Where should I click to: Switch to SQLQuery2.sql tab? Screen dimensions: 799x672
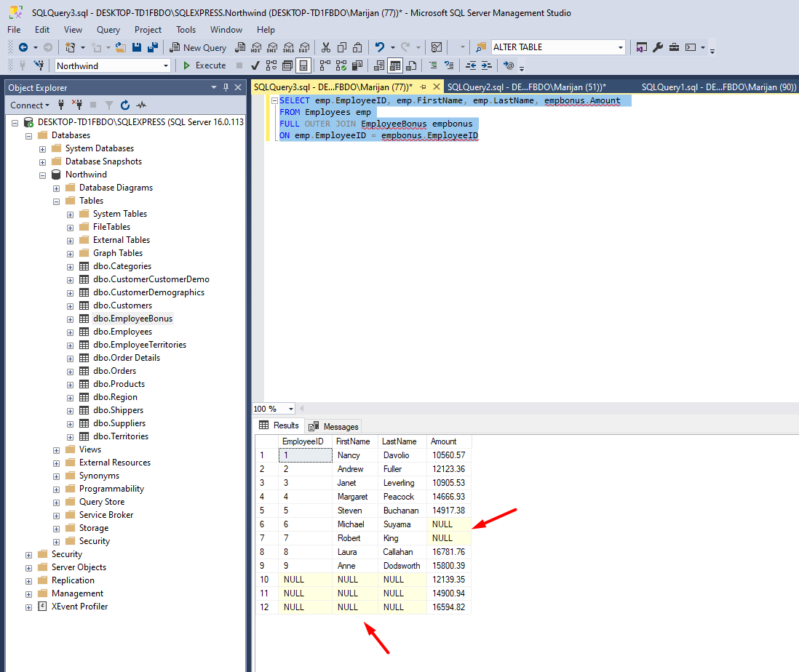(x=526, y=87)
